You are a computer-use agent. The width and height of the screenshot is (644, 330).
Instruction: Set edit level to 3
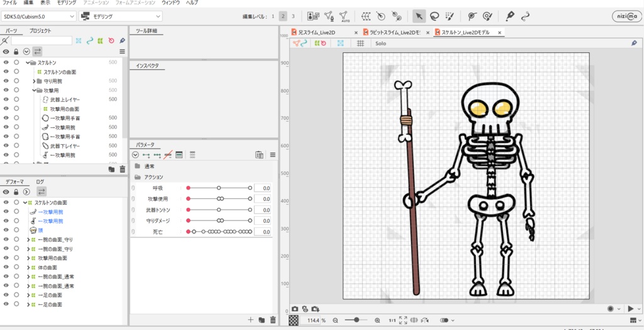(x=293, y=16)
